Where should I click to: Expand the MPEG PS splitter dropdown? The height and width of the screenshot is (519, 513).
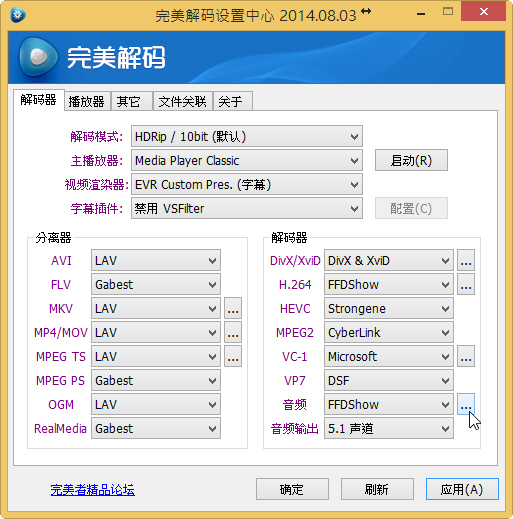click(x=156, y=381)
